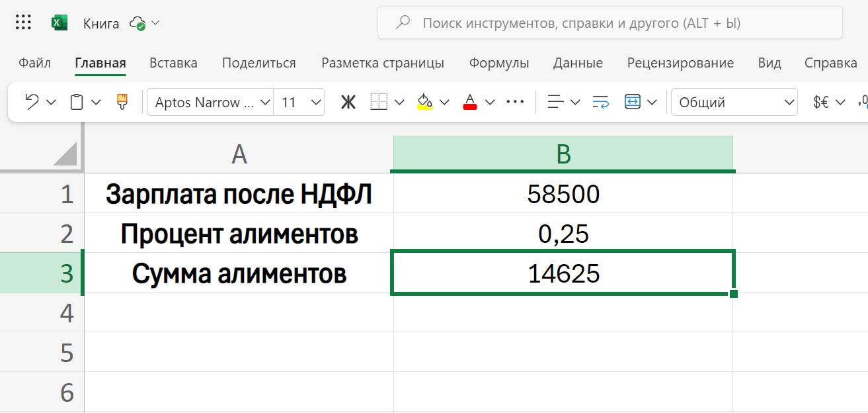The image size is (868, 413).
Task: Click the search box at the top
Action: click(608, 22)
